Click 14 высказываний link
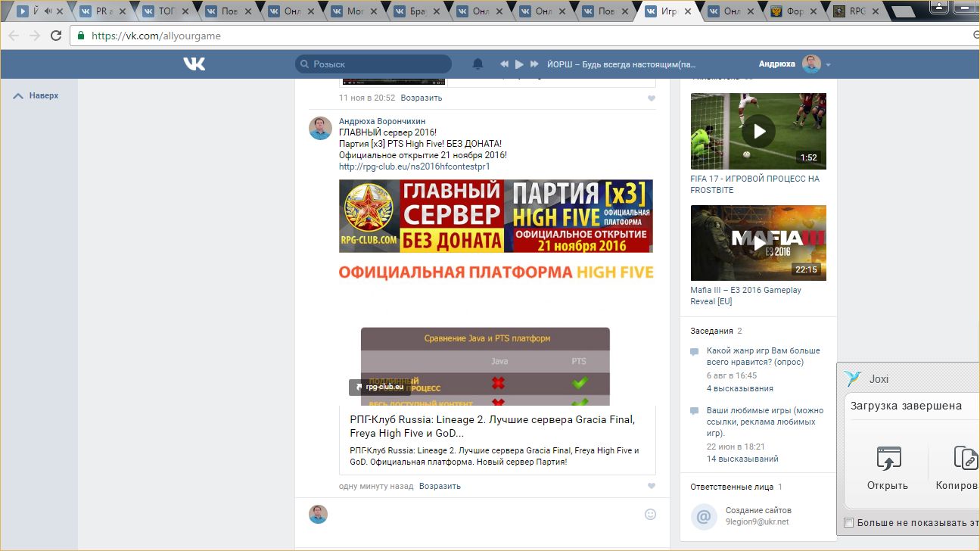Viewport: 980px width, 551px height. click(x=742, y=459)
